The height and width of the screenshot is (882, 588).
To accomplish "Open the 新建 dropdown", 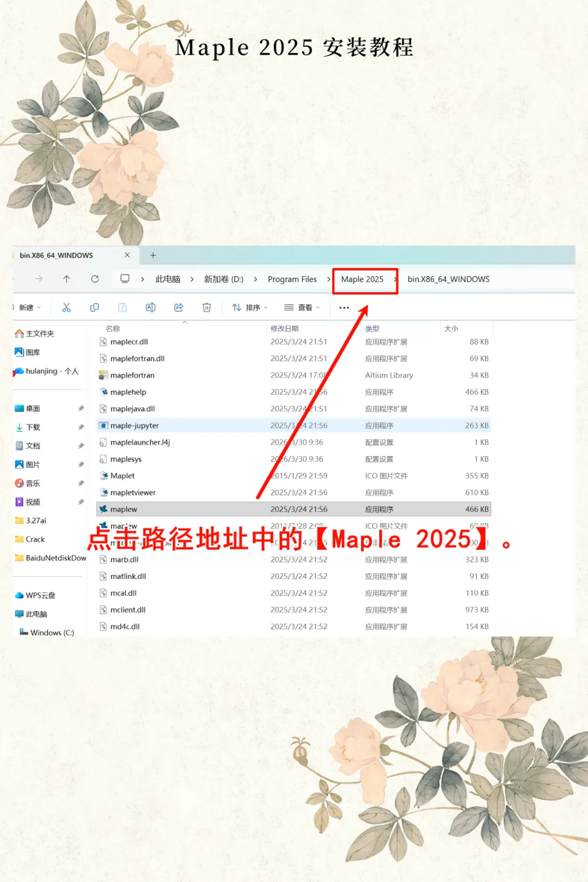I will (29, 308).
